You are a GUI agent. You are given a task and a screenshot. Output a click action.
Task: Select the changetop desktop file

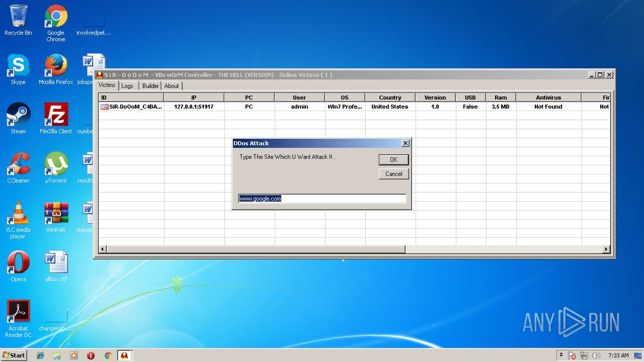[56, 319]
